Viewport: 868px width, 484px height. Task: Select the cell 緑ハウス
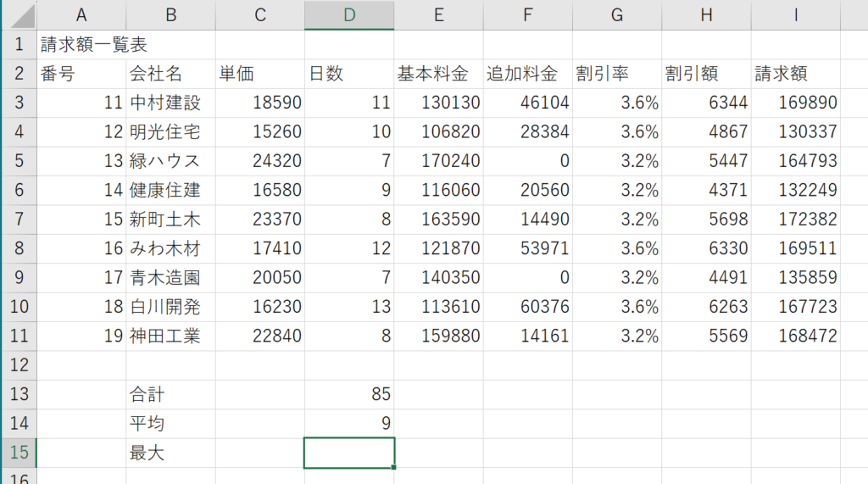point(170,161)
